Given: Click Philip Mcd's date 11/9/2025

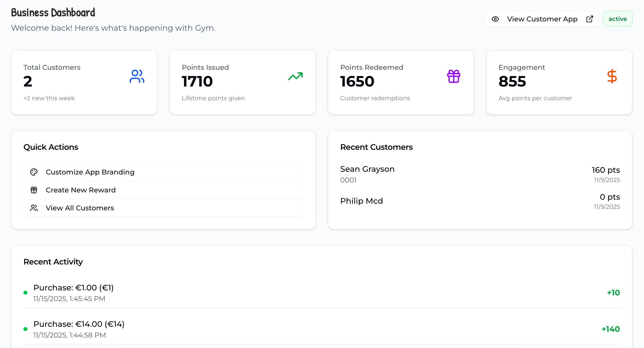Looking at the screenshot, I should tap(607, 207).
